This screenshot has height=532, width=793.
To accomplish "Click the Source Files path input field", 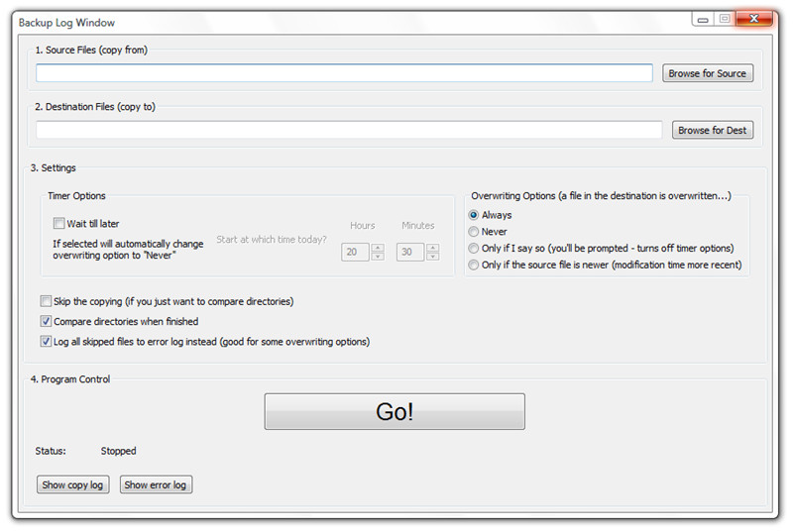I will pos(344,73).
